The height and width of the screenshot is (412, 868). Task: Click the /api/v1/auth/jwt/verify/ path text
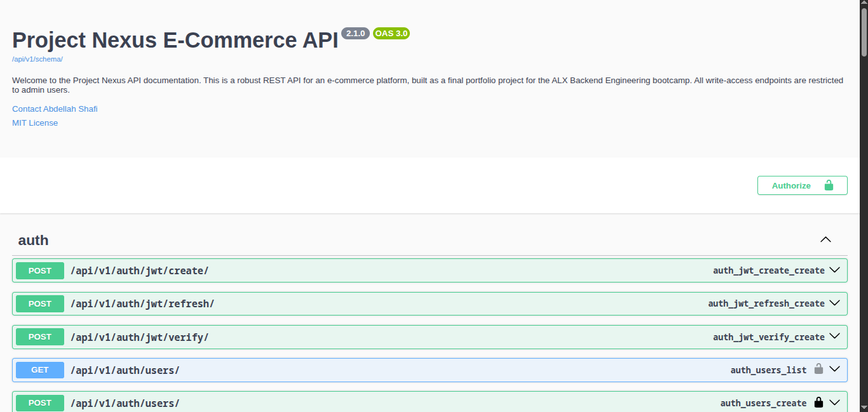[140, 337]
